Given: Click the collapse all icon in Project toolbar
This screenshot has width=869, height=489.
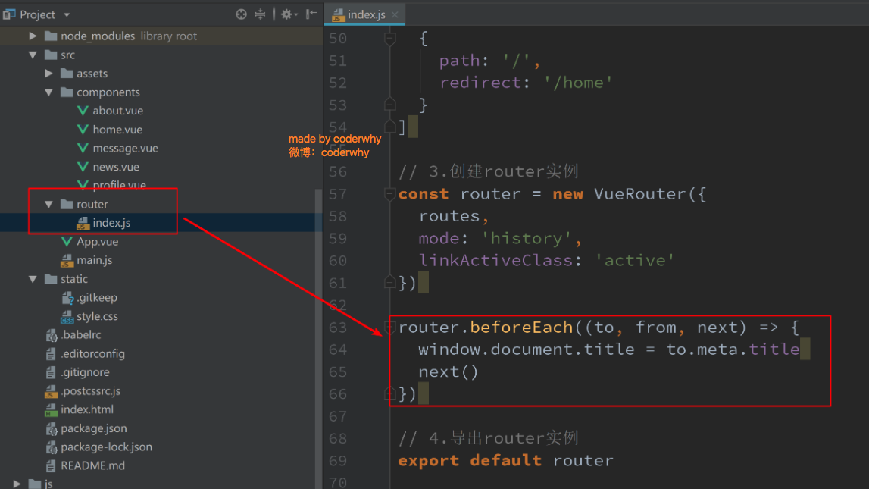Looking at the screenshot, I should coord(260,14).
